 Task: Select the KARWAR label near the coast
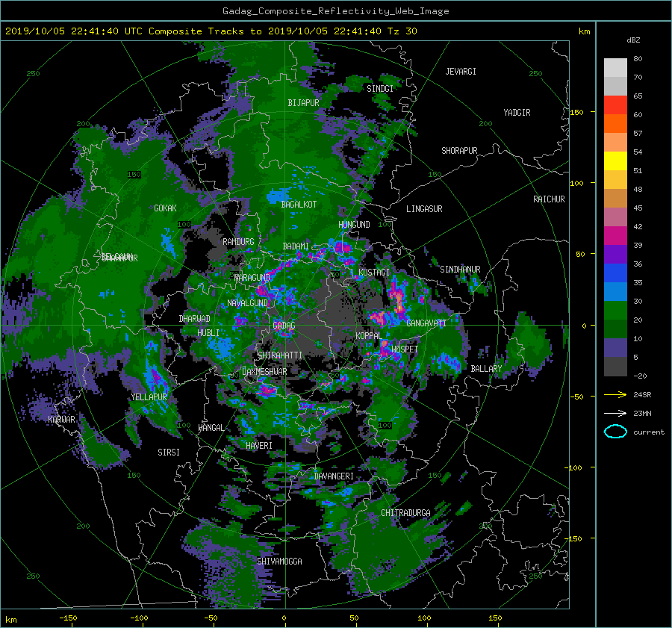click(61, 420)
